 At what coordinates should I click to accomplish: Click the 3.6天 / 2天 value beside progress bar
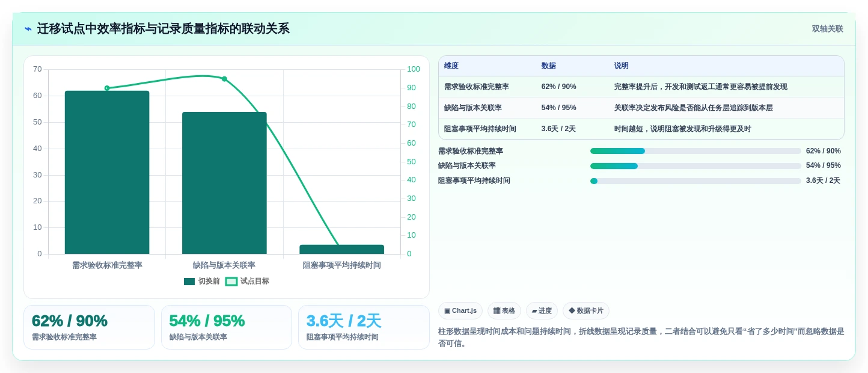(x=823, y=180)
